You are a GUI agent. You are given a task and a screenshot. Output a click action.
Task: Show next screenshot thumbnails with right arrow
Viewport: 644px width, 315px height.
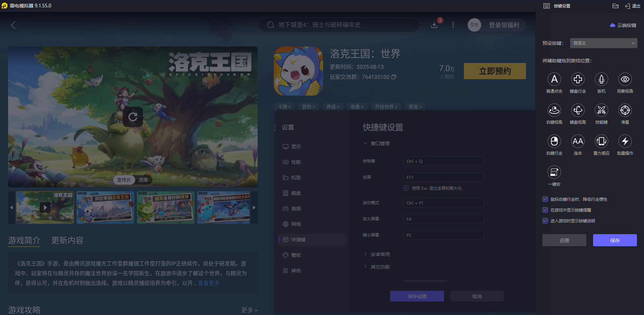pos(254,208)
